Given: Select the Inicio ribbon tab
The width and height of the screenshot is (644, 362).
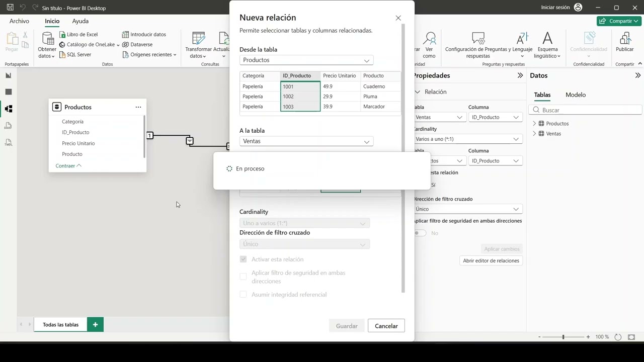Looking at the screenshot, I should (x=52, y=21).
